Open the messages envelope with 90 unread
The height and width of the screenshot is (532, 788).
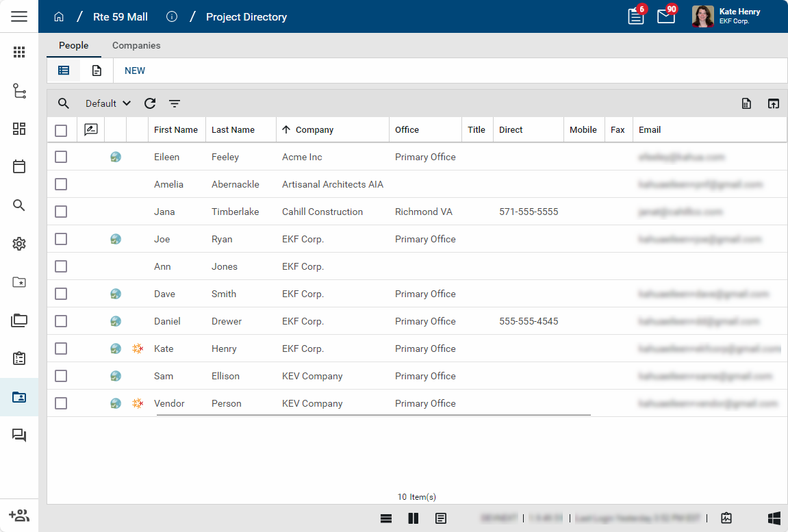(665, 16)
